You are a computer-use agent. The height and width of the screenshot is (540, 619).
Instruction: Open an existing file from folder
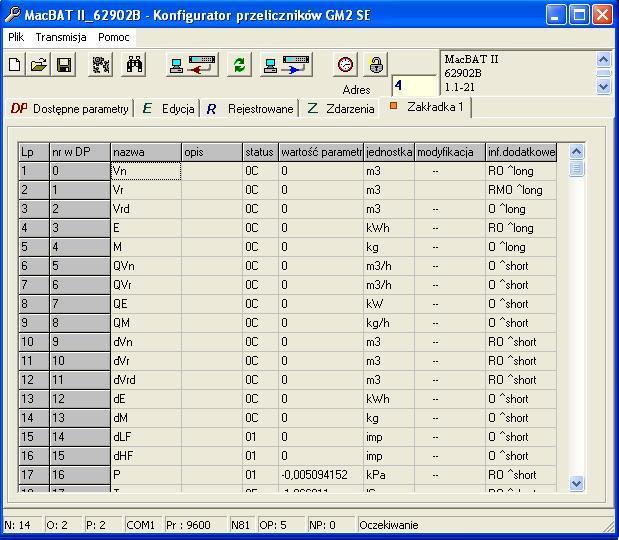click(39, 64)
